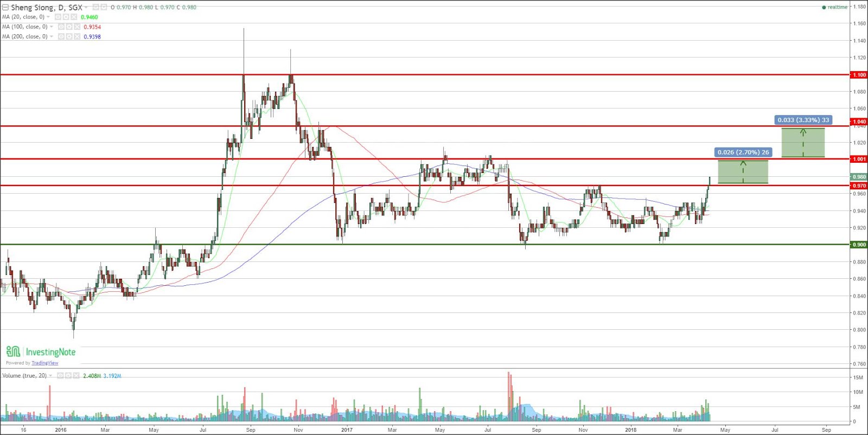Hide the Sheng Siong price series via eye icon

pyautogui.click(x=96, y=7)
